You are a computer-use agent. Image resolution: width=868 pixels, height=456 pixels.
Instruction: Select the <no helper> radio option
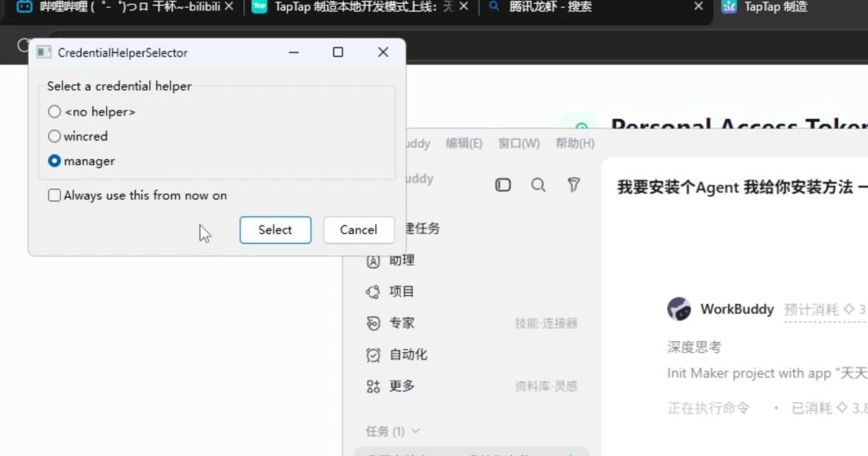point(55,111)
